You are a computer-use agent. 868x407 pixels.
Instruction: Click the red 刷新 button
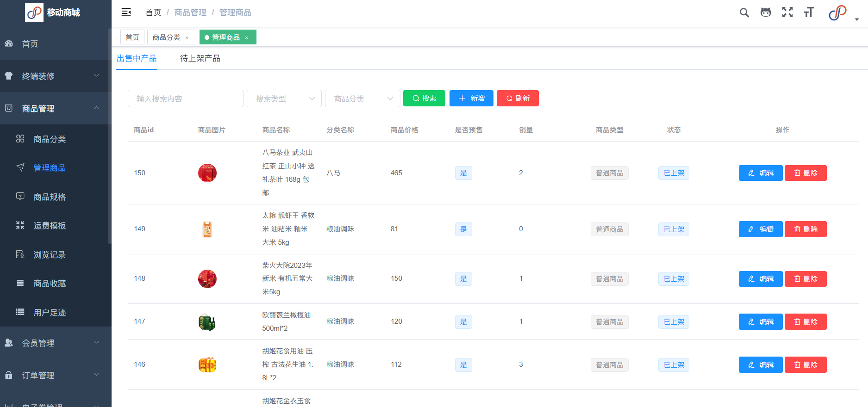point(518,98)
